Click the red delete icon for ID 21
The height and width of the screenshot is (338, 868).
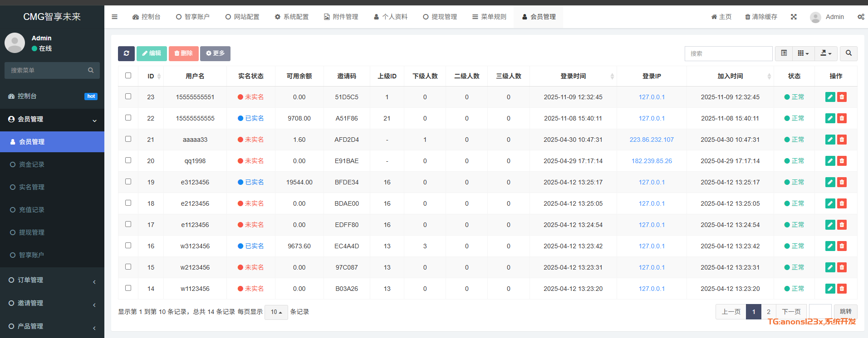coord(842,140)
